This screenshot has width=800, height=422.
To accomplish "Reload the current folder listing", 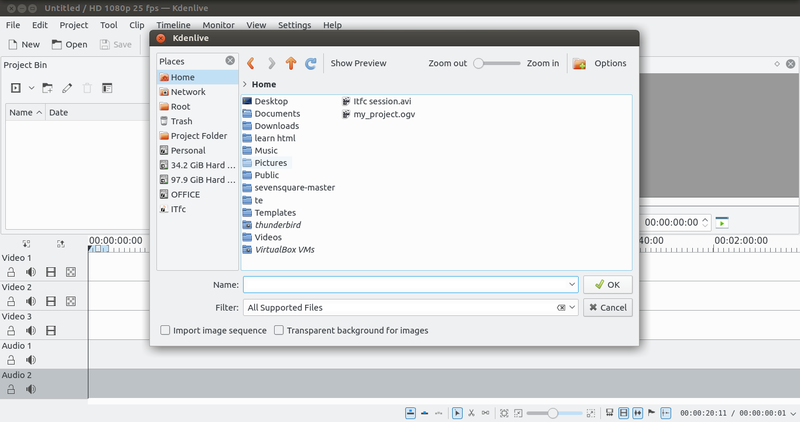I will tap(311, 63).
